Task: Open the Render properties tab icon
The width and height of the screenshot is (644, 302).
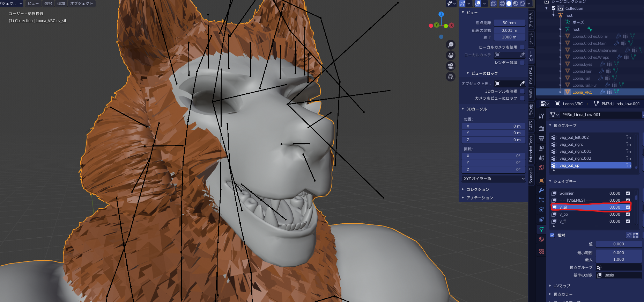Action: pyautogui.click(x=541, y=129)
